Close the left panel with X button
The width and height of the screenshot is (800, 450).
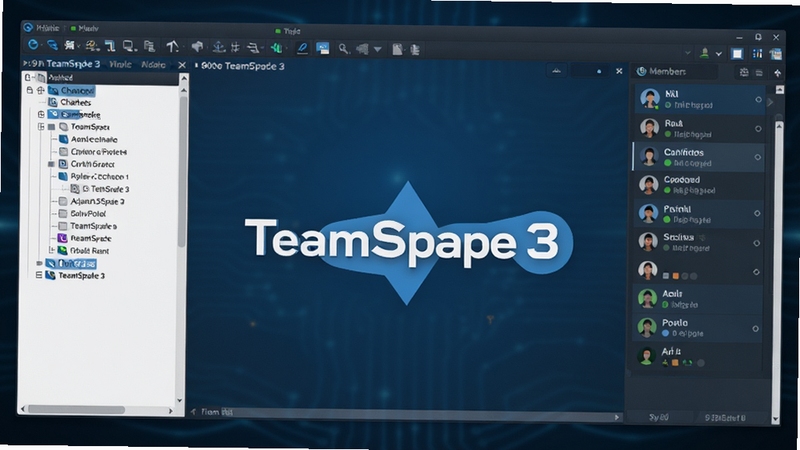coord(182,65)
